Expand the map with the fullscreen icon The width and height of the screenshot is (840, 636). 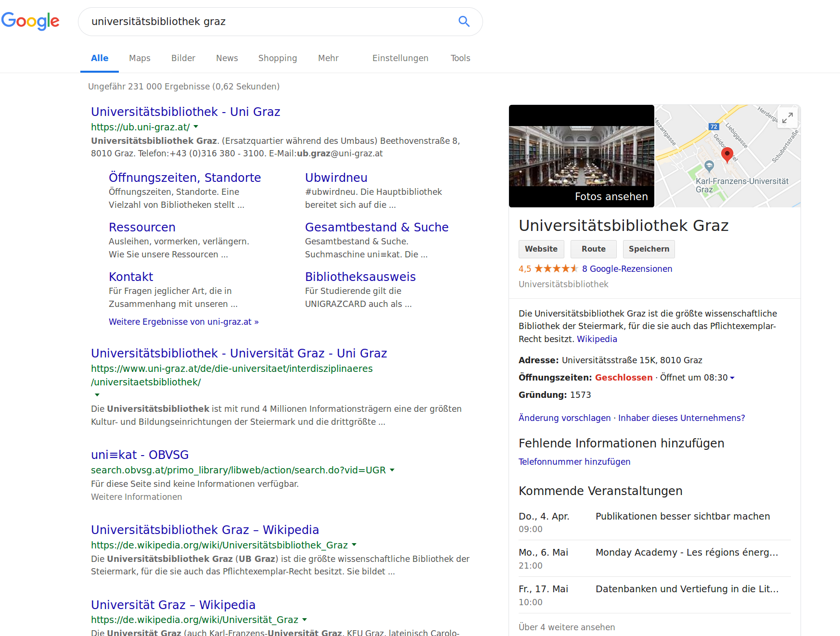[x=787, y=117]
